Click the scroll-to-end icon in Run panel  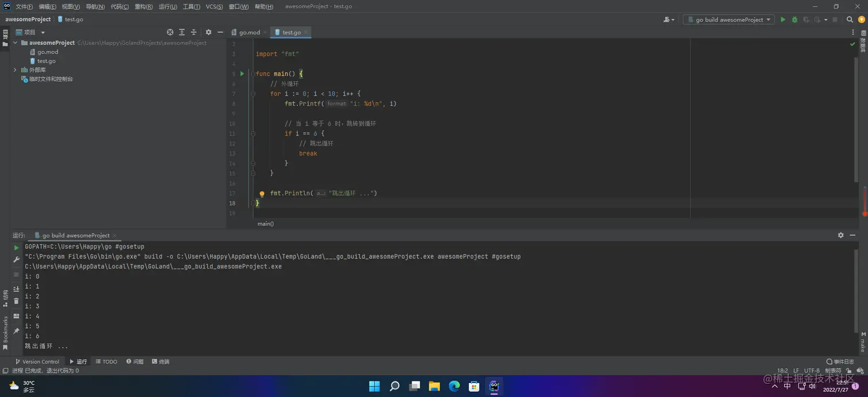[16, 289]
